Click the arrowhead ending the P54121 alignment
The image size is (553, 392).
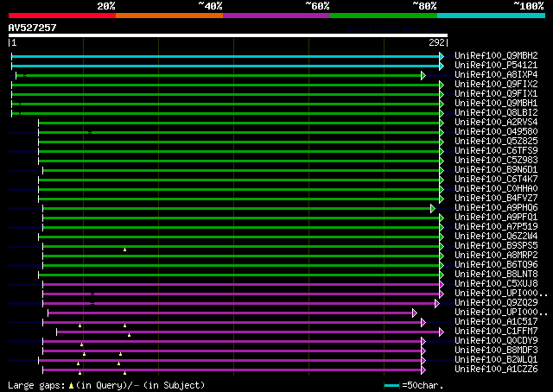pyautogui.click(x=442, y=66)
